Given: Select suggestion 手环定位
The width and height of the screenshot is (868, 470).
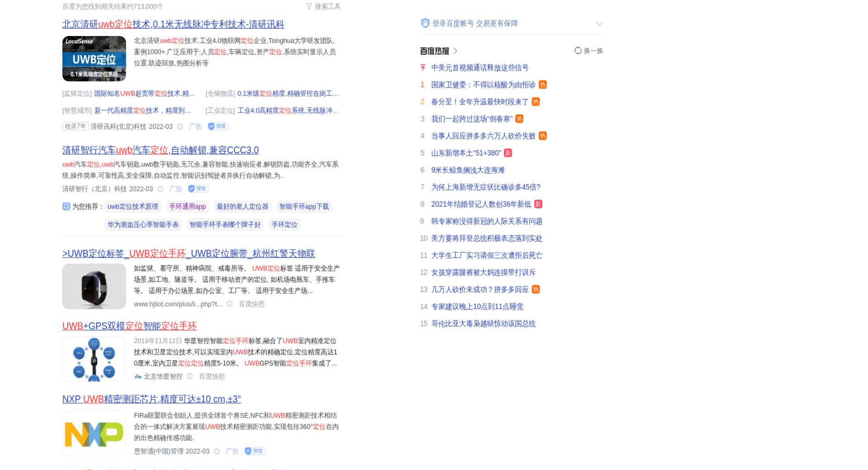Looking at the screenshot, I should pyautogui.click(x=284, y=225).
